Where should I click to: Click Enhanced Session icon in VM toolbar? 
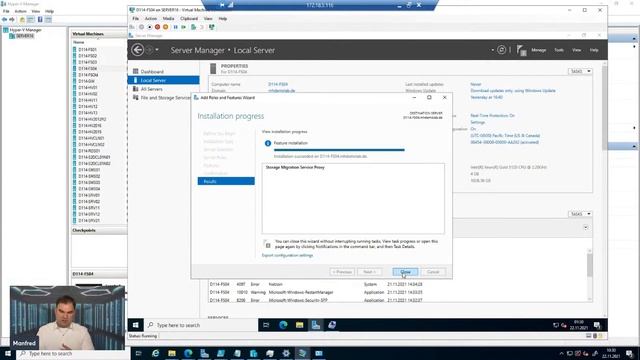coord(211,27)
